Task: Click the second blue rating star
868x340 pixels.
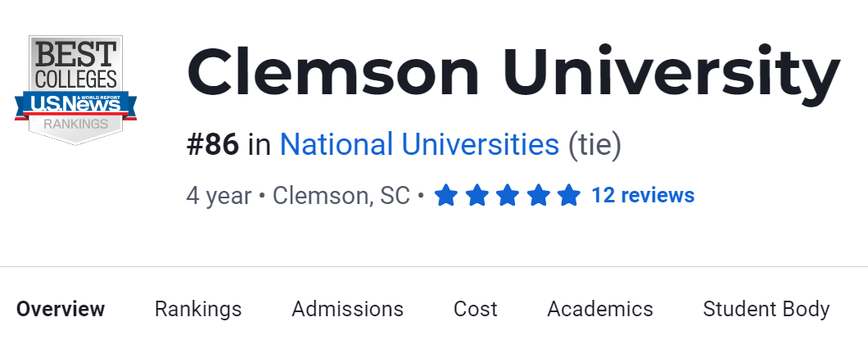Action: [x=477, y=196]
